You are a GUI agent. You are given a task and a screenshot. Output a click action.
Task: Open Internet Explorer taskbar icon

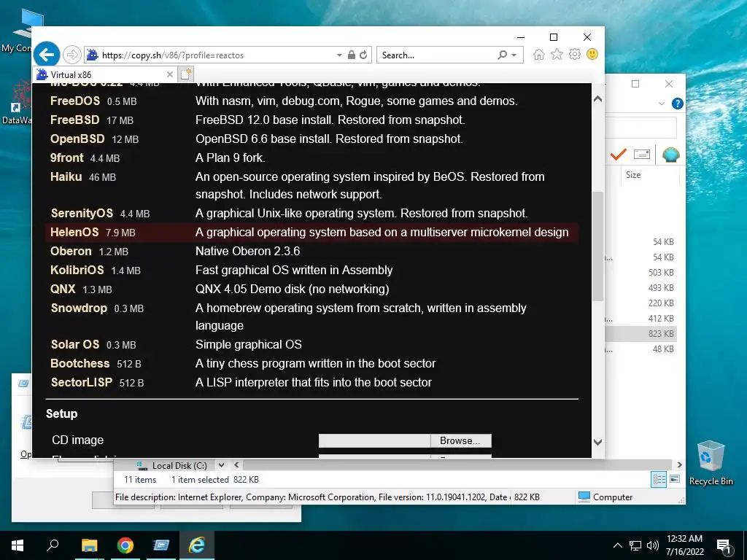[x=197, y=545]
